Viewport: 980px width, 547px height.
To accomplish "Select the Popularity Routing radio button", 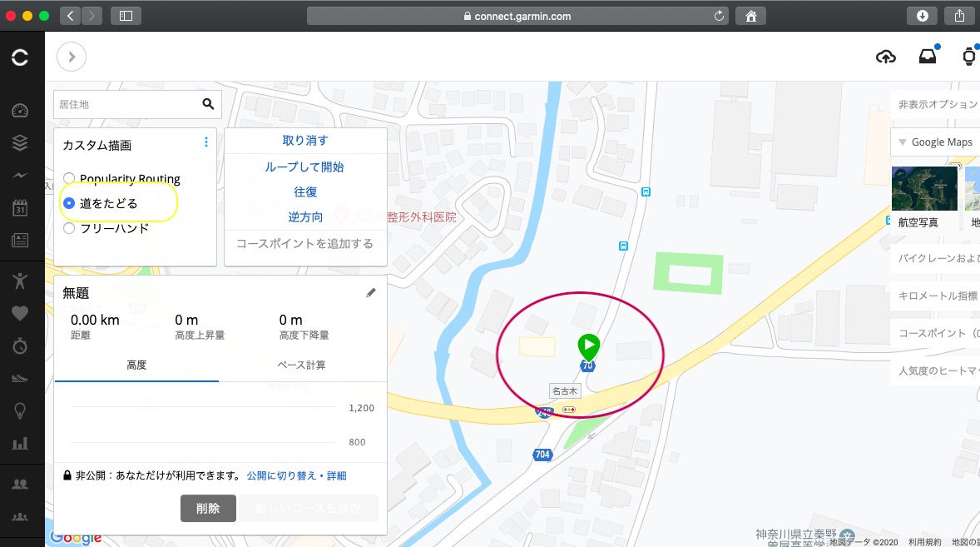I will click(x=69, y=179).
